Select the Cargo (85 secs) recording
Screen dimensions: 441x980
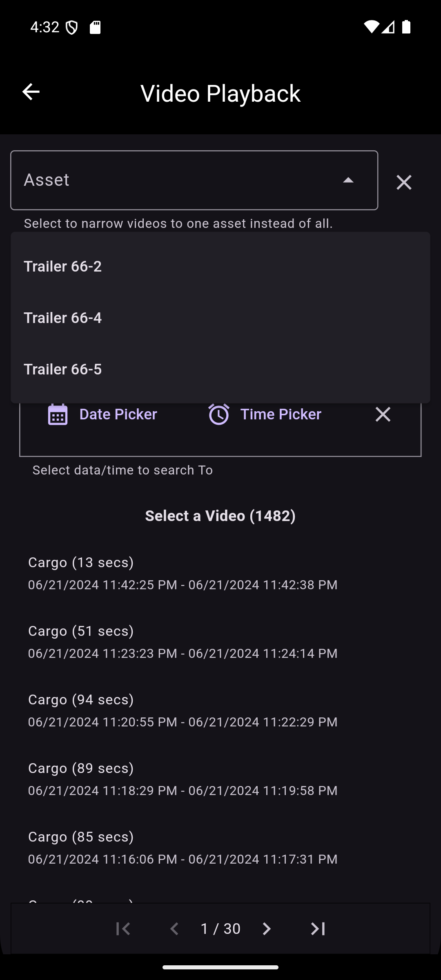pos(183,847)
